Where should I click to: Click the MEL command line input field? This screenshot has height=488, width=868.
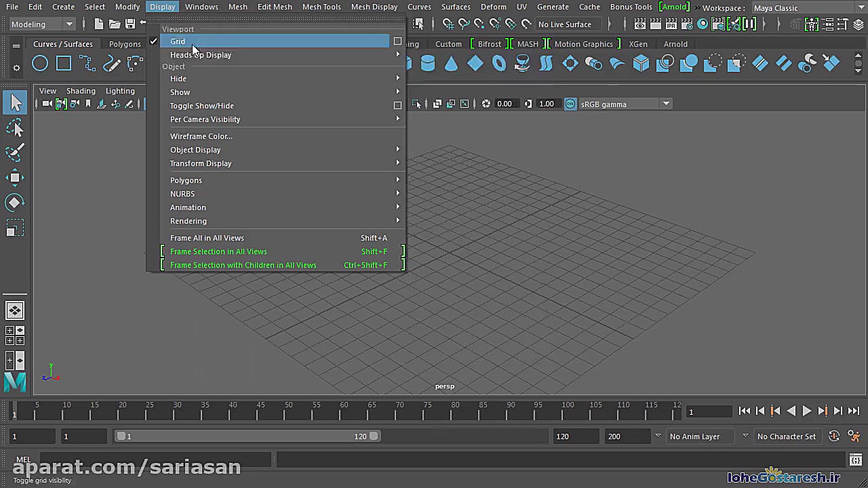point(156,460)
